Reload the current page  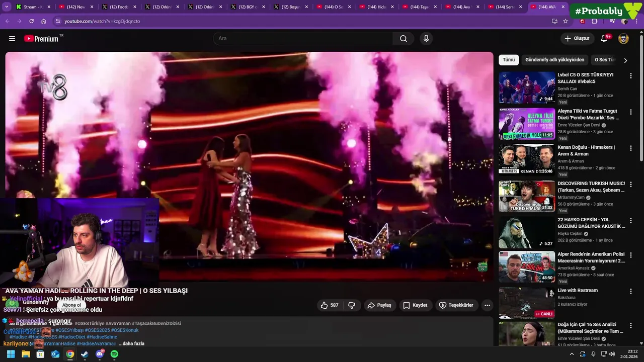click(x=32, y=21)
